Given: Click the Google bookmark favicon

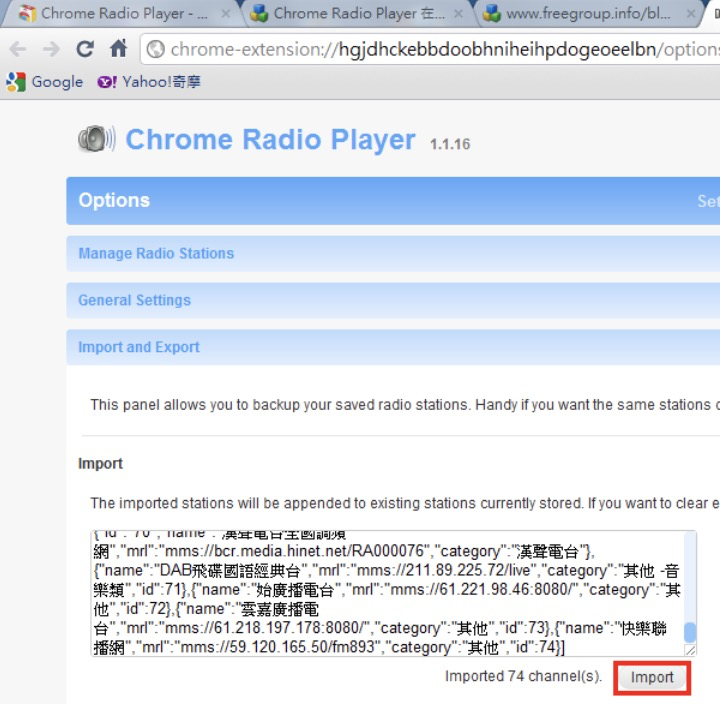Looking at the screenshot, I should [16, 82].
